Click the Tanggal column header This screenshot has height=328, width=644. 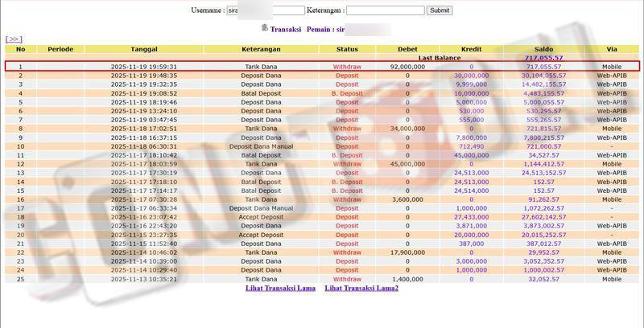143,49
